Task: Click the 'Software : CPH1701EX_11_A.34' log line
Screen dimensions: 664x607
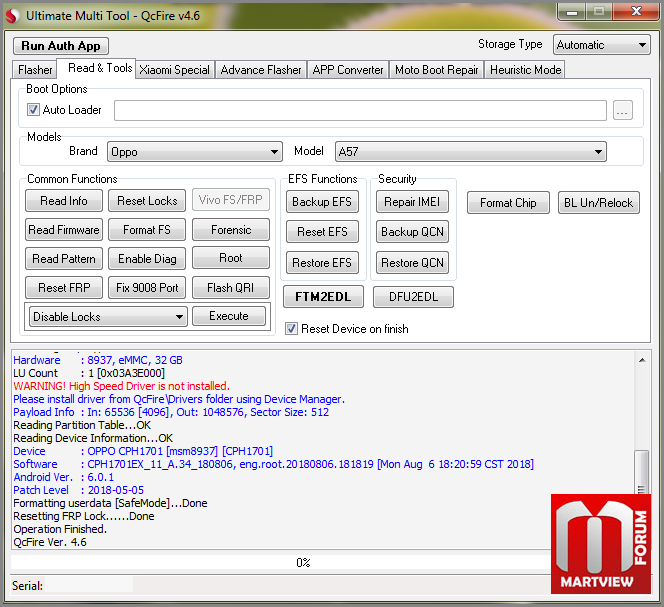Action: point(274,464)
